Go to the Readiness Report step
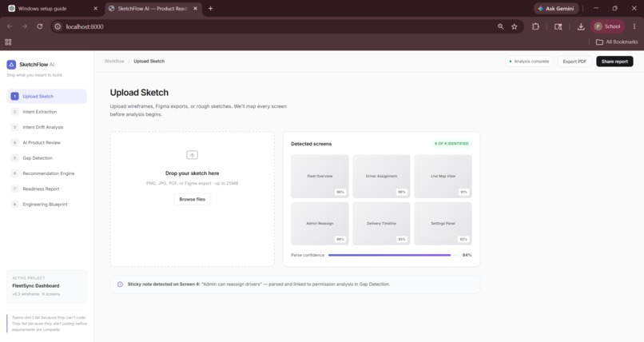This screenshot has height=342, width=644. point(47,189)
